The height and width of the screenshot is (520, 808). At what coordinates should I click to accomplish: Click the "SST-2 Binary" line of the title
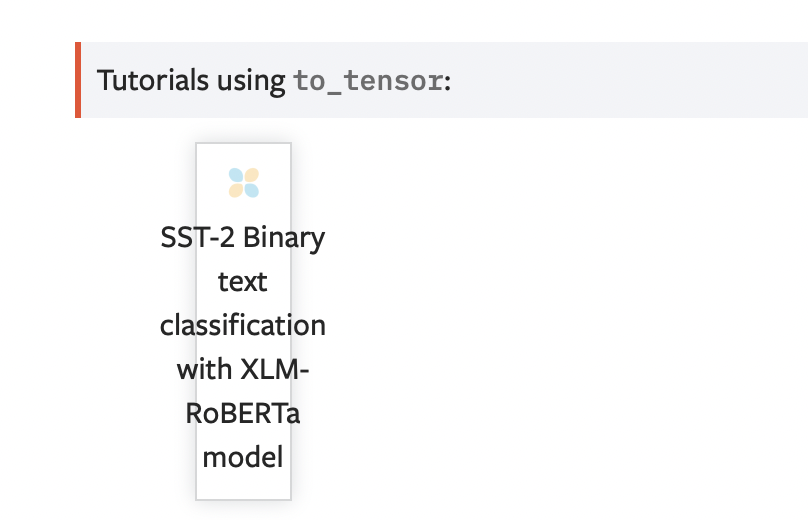[243, 238]
